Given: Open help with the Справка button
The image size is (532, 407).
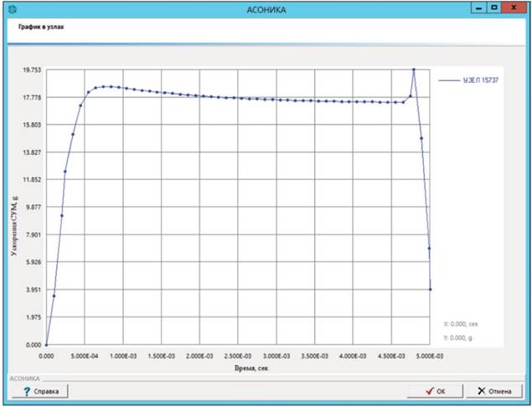Looking at the screenshot, I should tap(38, 391).
